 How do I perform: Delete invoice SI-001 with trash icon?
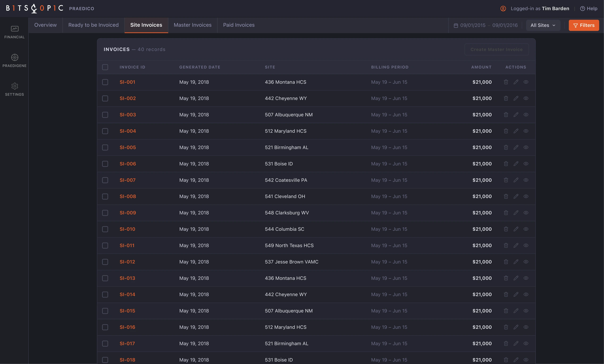click(506, 82)
